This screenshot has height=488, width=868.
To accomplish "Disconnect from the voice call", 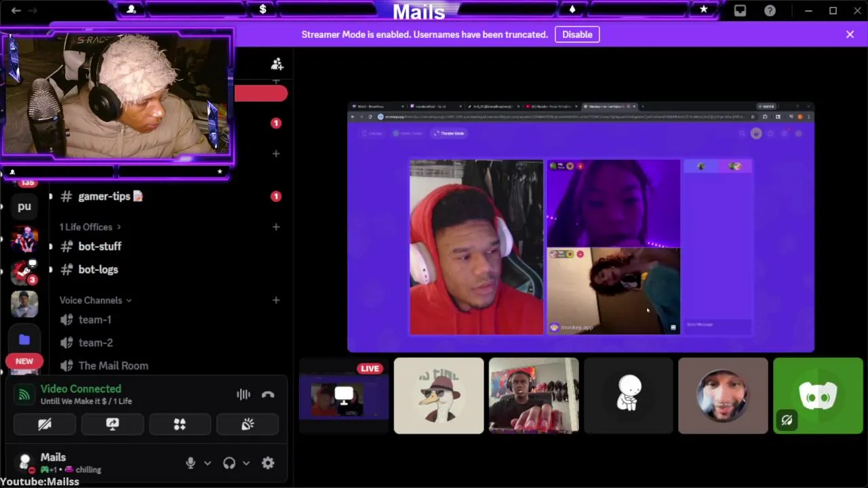I will click(268, 394).
